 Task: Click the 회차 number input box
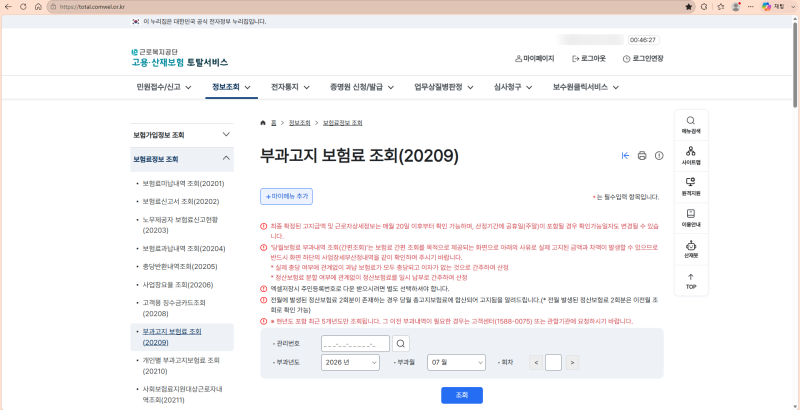(x=554, y=363)
